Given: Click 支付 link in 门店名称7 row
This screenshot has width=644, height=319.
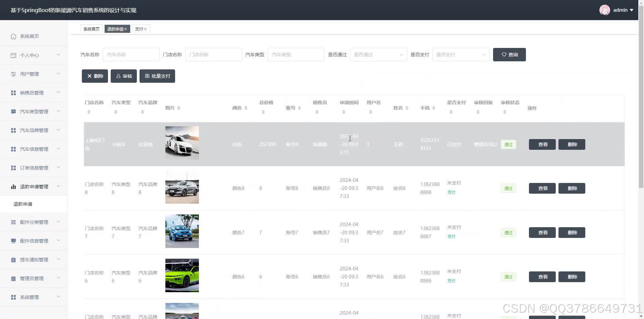Looking at the screenshot, I should point(451,237).
